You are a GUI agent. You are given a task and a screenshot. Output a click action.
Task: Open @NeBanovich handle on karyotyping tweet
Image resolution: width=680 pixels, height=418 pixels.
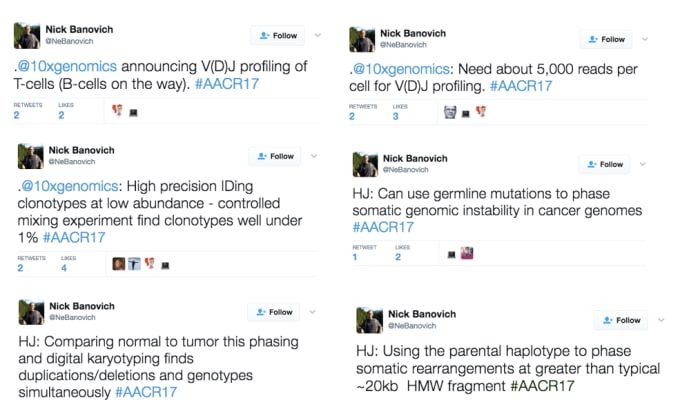[x=72, y=317]
